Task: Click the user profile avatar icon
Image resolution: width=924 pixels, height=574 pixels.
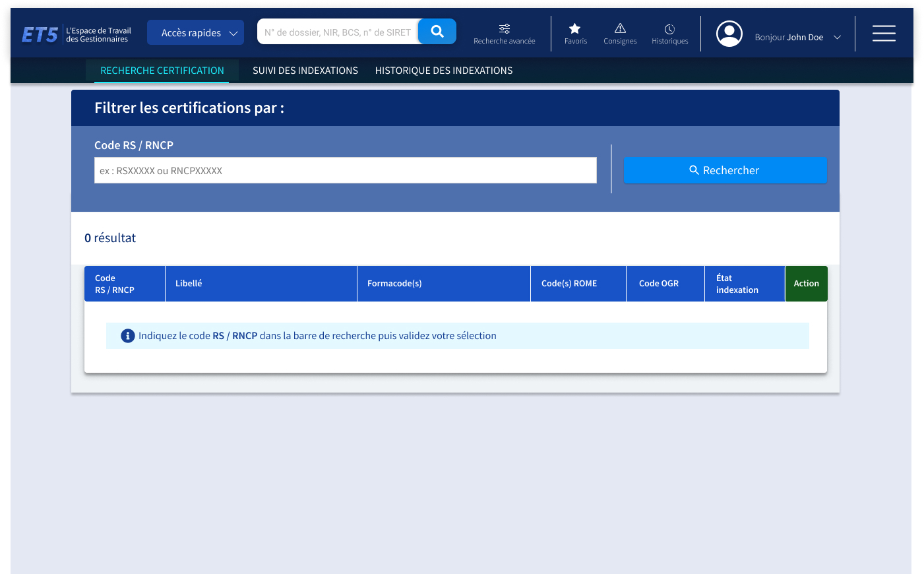Action: pyautogui.click(x=729, y=34)
